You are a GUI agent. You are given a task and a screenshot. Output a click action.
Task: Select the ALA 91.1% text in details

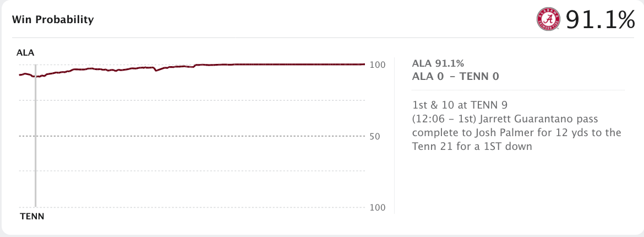438,63
